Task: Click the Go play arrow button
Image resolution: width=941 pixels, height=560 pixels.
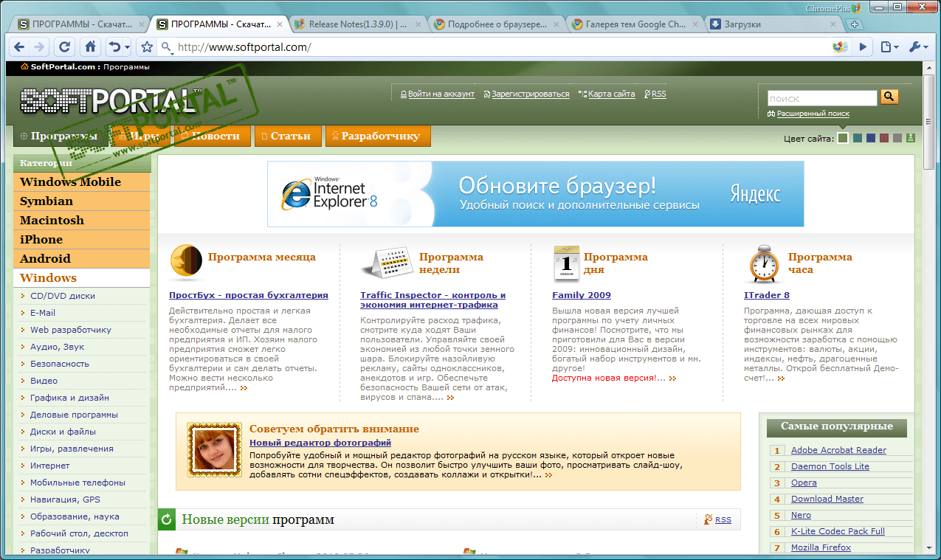Action: click(862, 47)
